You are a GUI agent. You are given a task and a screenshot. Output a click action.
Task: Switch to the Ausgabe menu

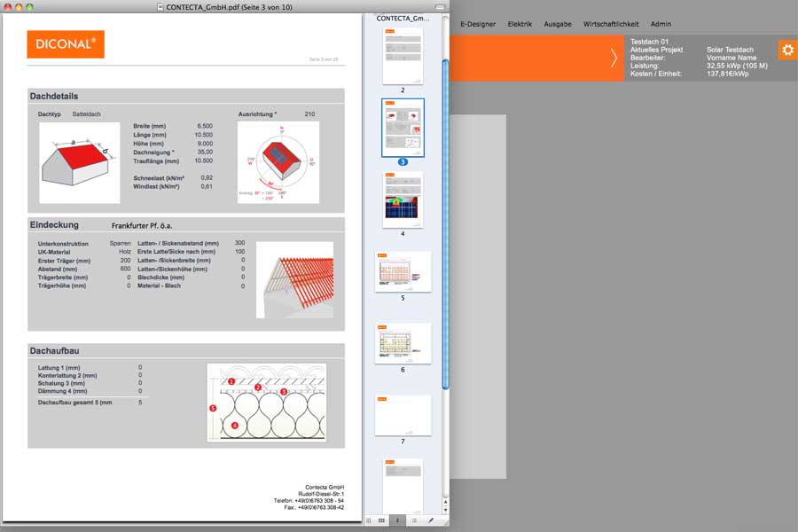point(558,24)
